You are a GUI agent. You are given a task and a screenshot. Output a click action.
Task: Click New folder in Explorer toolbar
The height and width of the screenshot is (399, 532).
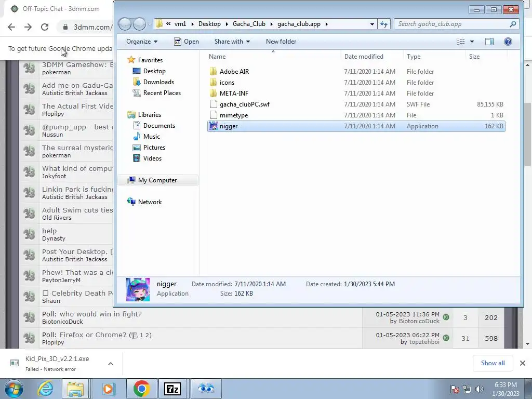coord(281,42)
